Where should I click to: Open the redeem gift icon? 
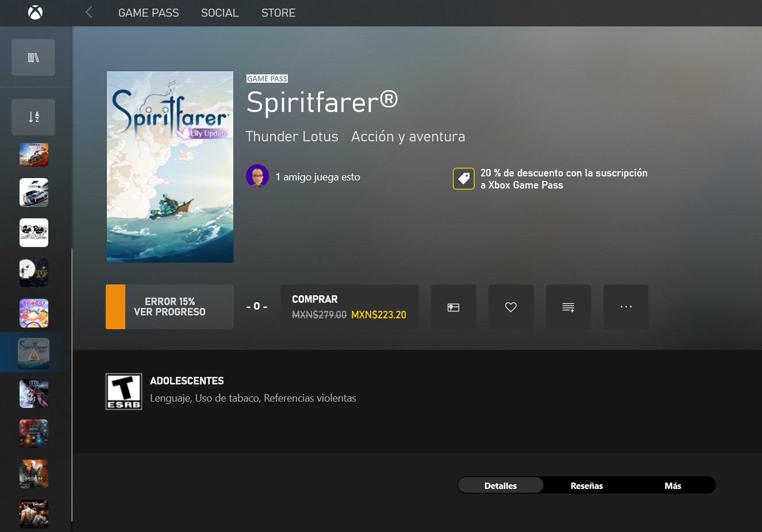point(453,307)
